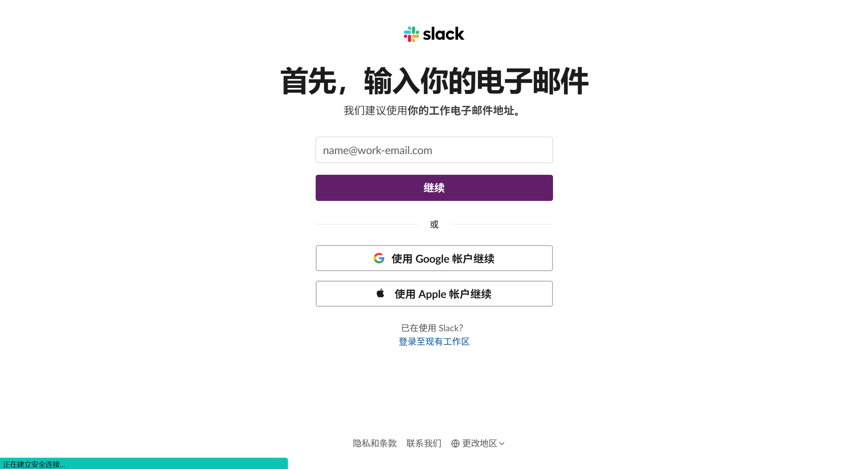Click the 或 divider label
This screenshot has height=469, width=868.
pos(434,224)
